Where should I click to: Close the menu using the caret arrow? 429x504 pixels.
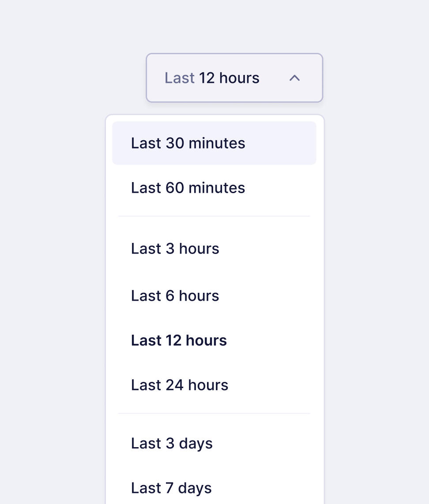[294, 78]
